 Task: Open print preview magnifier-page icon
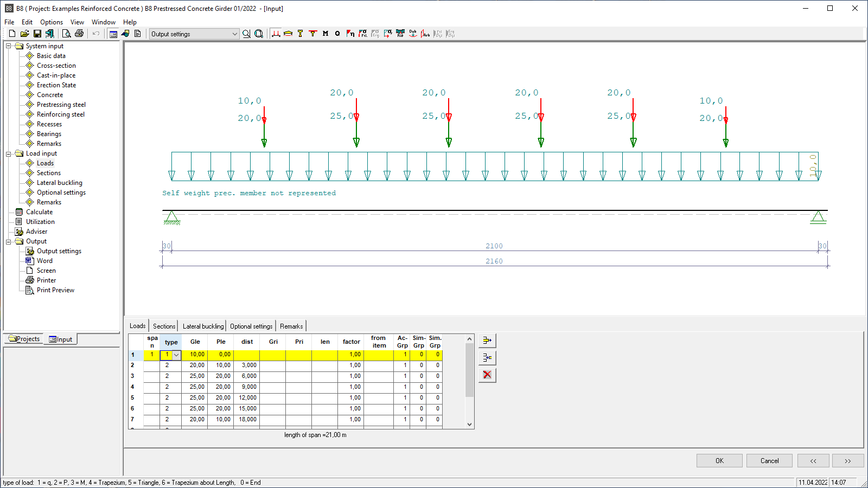pos(66,34)
